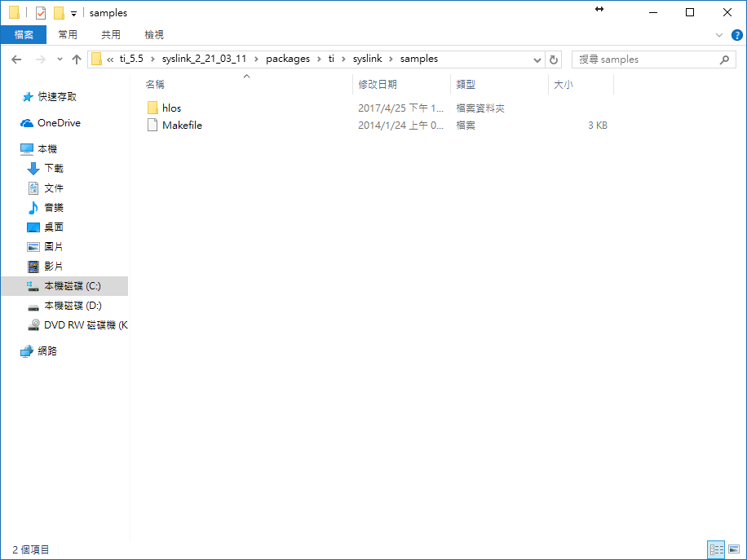
Task: Select the hlos folder icon
Action: (x=152, y=108)
